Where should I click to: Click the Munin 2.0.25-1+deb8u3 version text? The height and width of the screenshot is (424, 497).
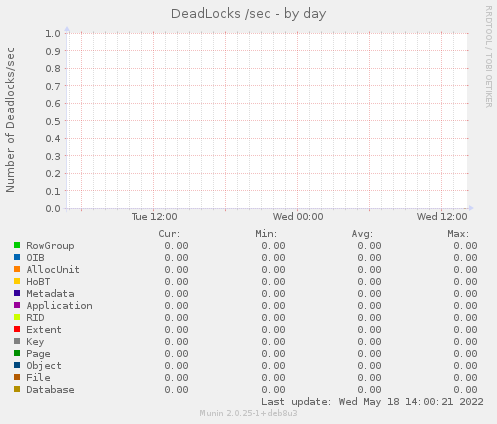(x=248, y=413)
